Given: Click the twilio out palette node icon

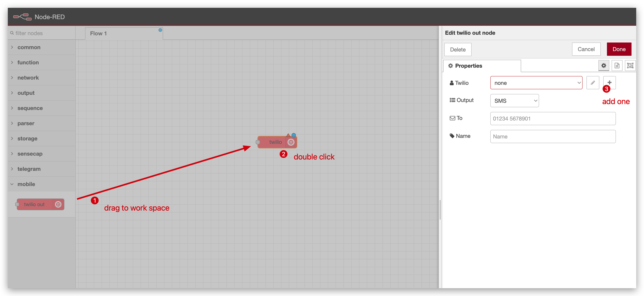Looking at the screenshot, I should click(58, 204).
